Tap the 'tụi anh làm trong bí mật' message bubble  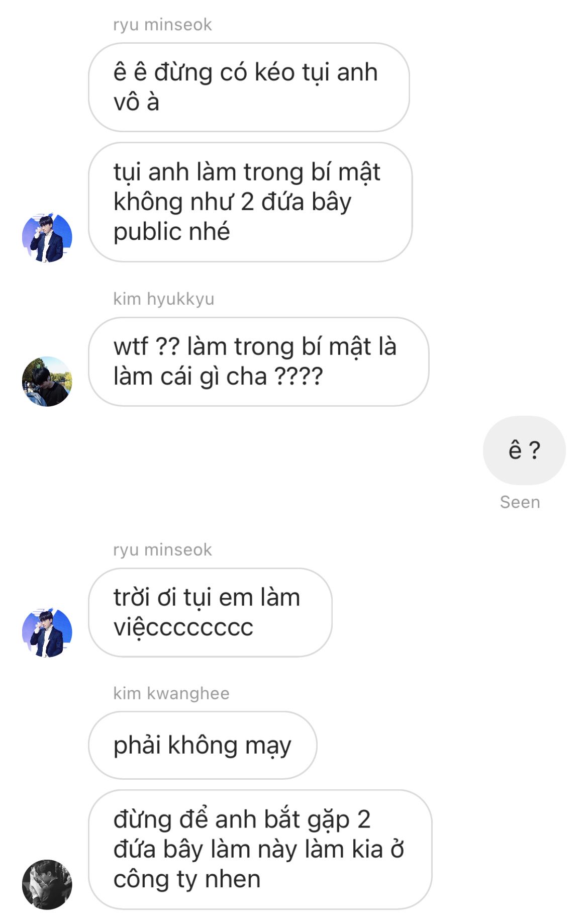coord(250,202)
